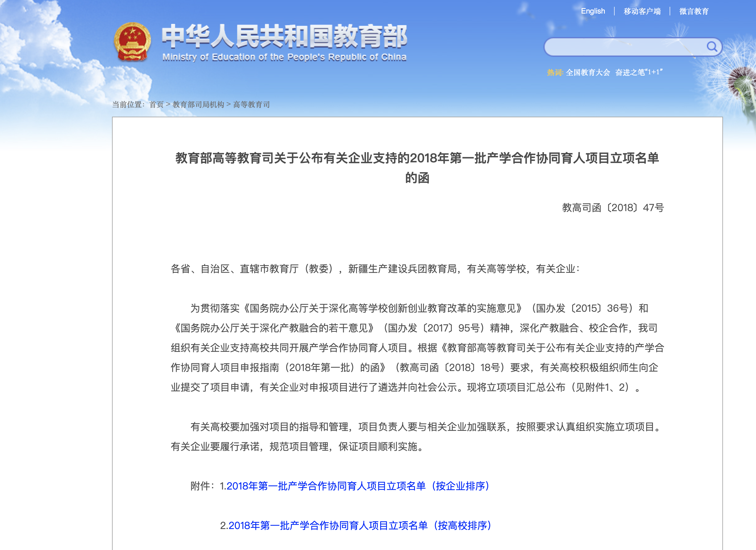Open 高等教育司 breadcrumb link
Viewport: 756px width, 550px height.
coord(251,105)
